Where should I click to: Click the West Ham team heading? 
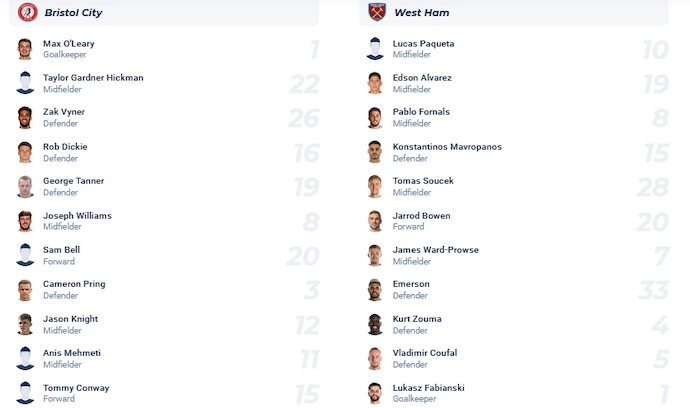pos(421,13)
